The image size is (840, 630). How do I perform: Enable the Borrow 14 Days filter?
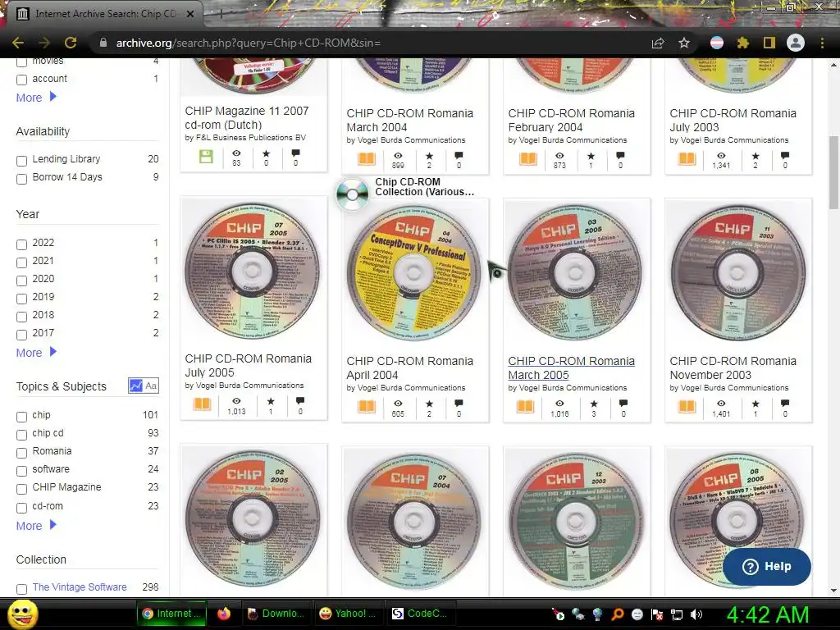[21, 179]
